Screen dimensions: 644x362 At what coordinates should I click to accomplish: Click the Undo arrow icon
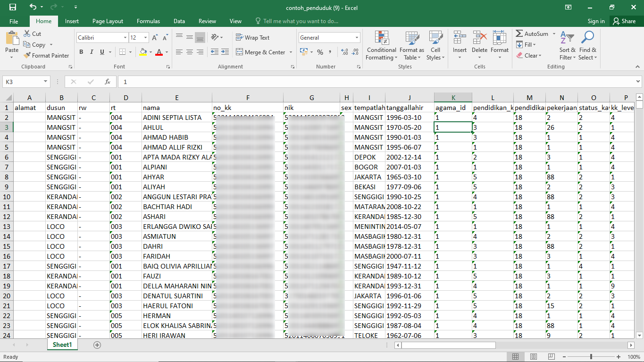33,8
